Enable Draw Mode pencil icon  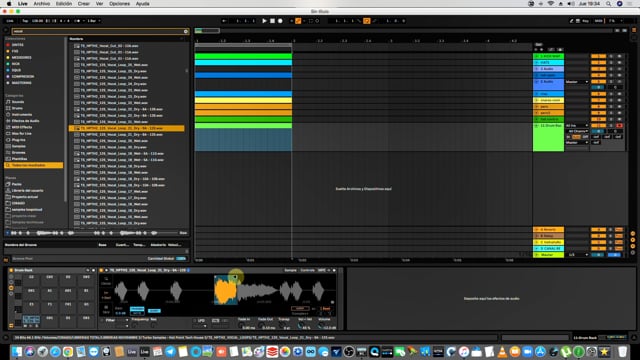point(572,21)
